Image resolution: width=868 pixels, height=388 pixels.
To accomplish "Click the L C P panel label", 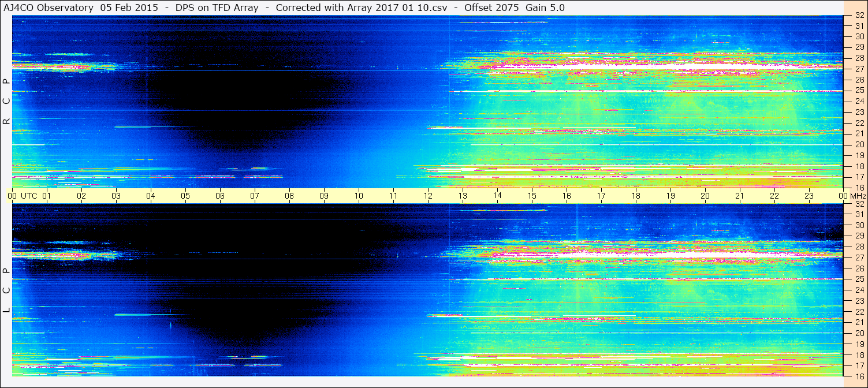I will tap(6, 290).
